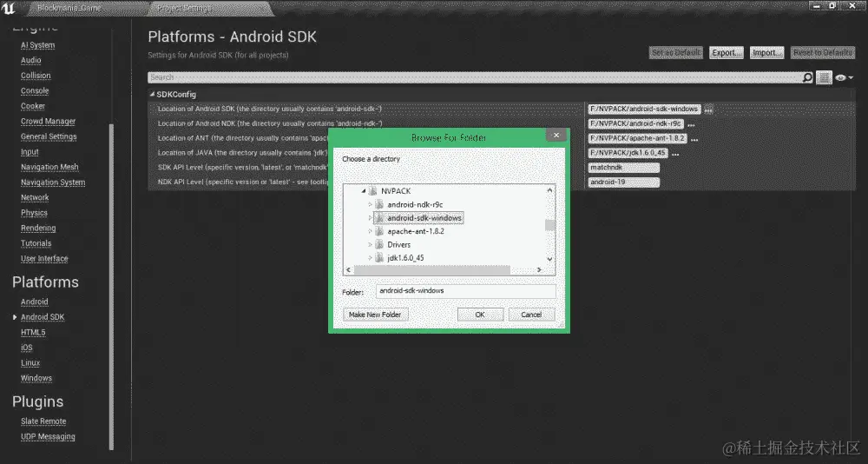The height and width of the screenshot is (464, 868).
Task: Open Navigation Mesh settings
Action: (x=49, y=167)
